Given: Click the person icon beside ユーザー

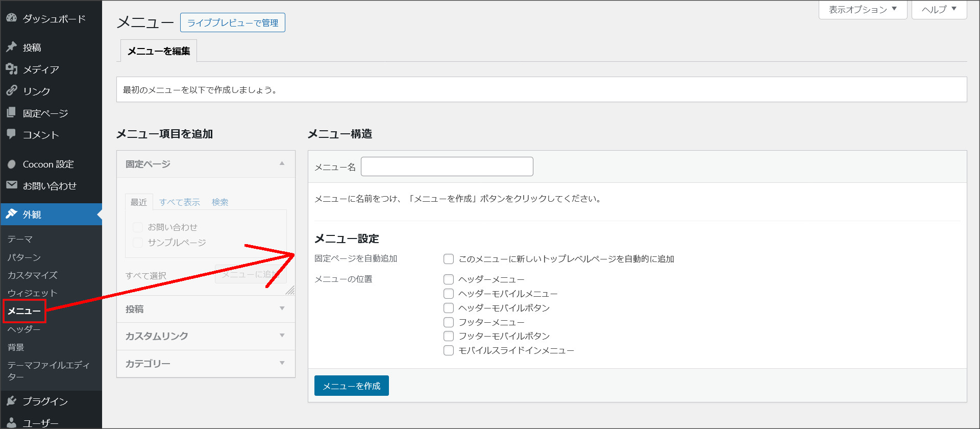Looking at the screenshot, I should [11, 423].
